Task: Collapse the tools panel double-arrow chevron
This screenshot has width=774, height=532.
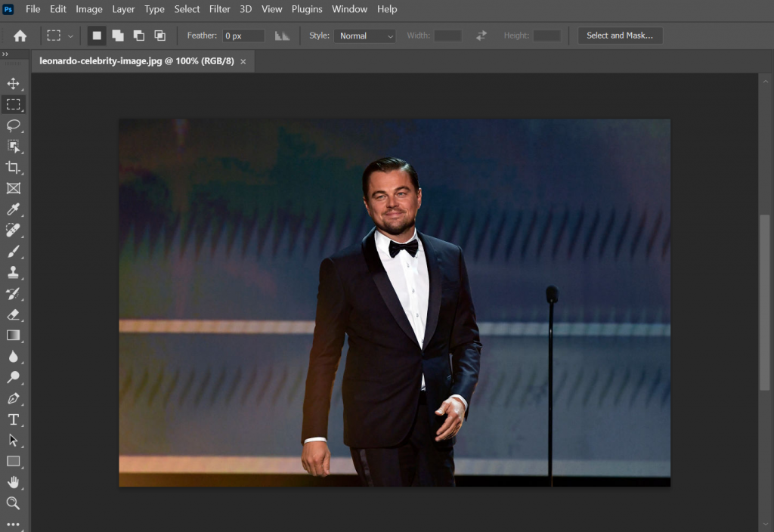Action: coord(7,54)
